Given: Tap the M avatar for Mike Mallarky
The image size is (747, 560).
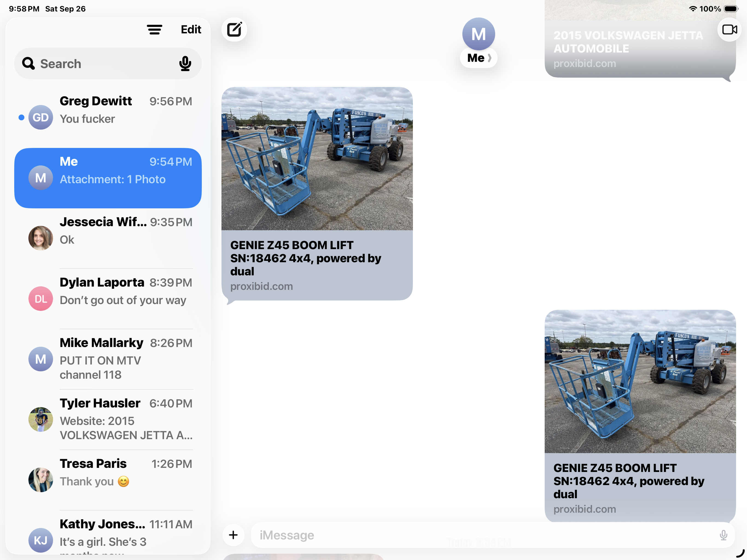Looking at the screenshot, I should click(x=40, y=359).
